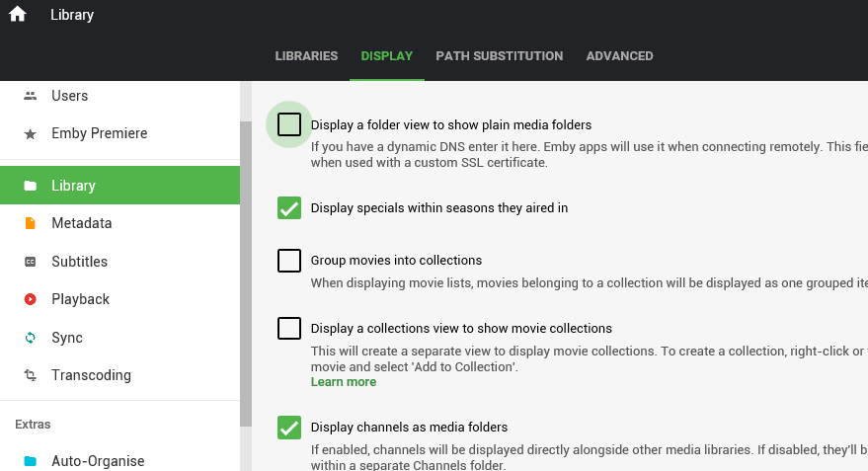Click the Metadata file icon
868x471 pixels.
click(x=31, y=224)
